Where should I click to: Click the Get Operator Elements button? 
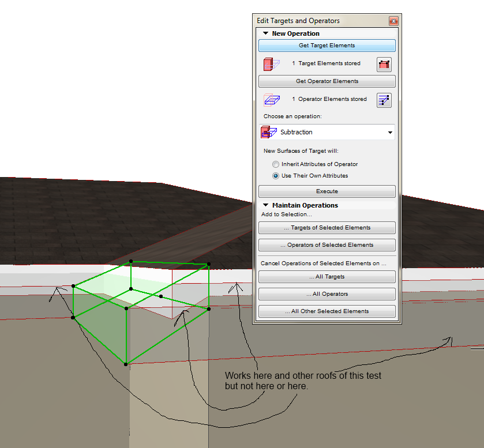point(327,81)
